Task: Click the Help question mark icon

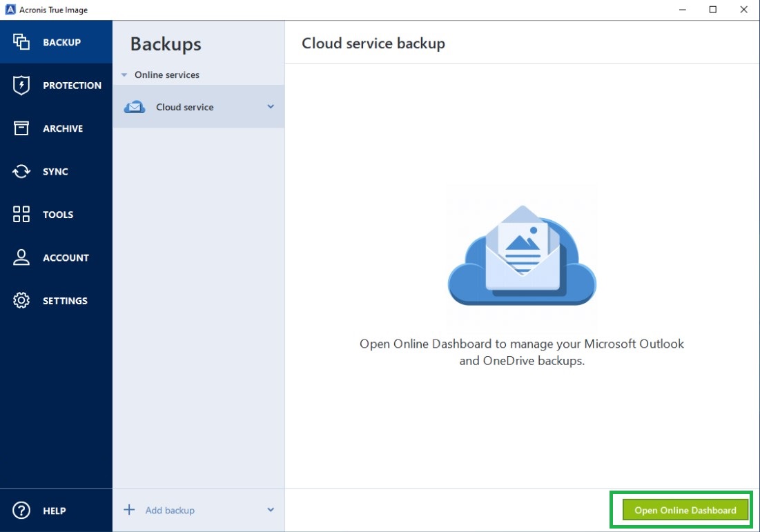Action: pos(21,511)
